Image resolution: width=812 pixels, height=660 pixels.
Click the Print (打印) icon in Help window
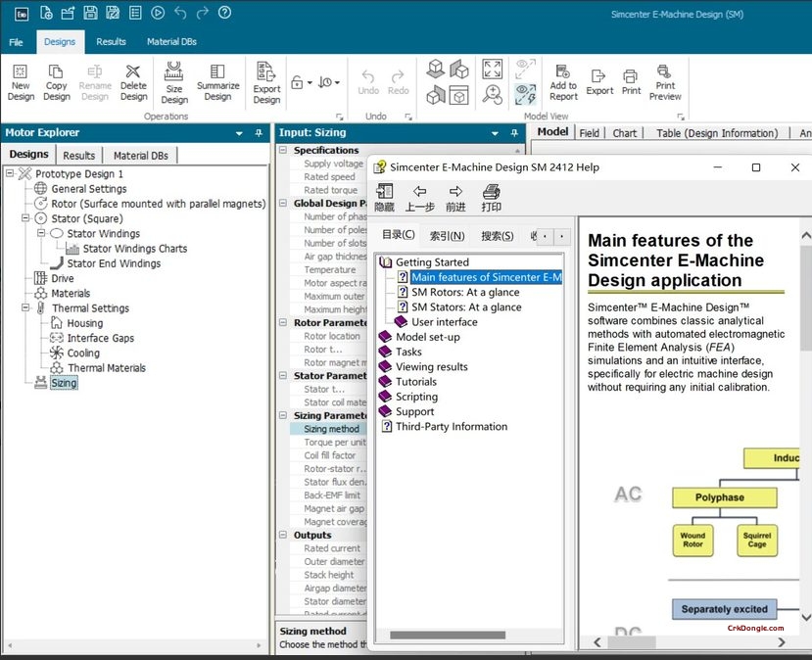pos(491,198)
